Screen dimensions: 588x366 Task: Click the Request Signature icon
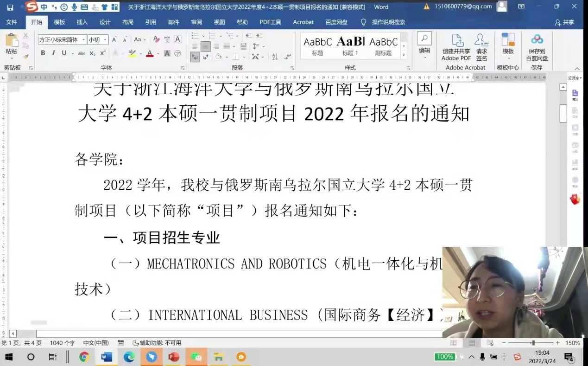[481, 47]
